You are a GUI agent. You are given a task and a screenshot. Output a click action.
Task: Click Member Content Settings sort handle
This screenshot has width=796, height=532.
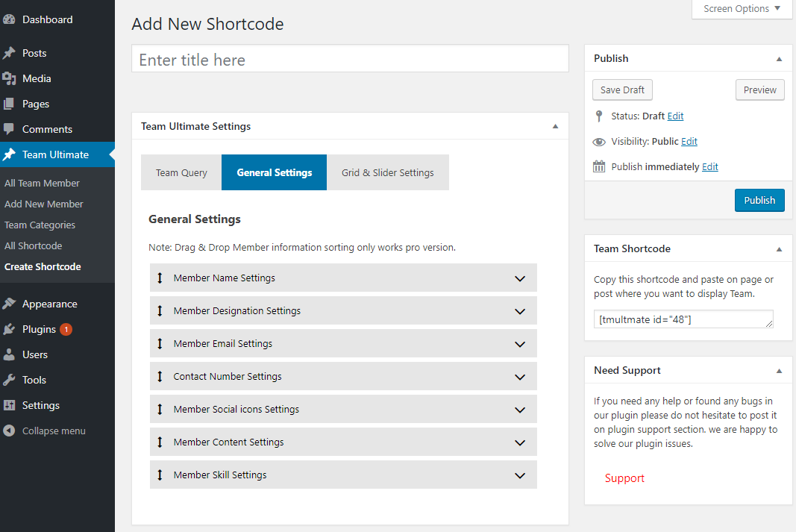pyautogui.click(x=160, y=442)
